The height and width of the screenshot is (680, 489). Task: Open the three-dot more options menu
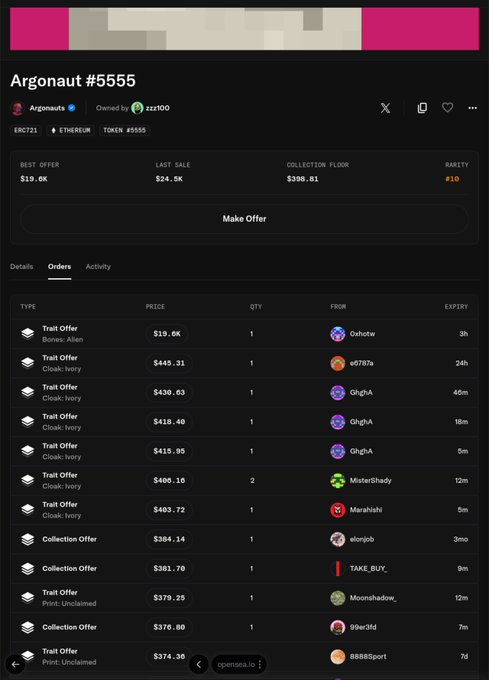point(473,108)
